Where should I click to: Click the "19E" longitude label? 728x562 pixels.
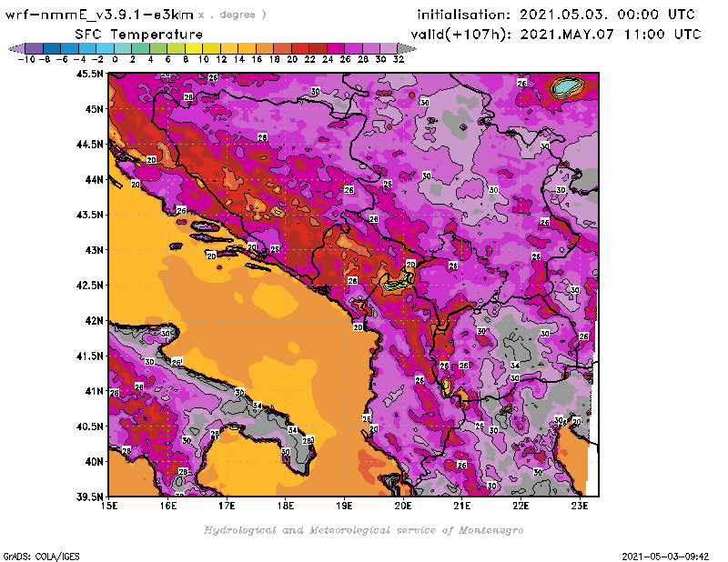point(344,506)
